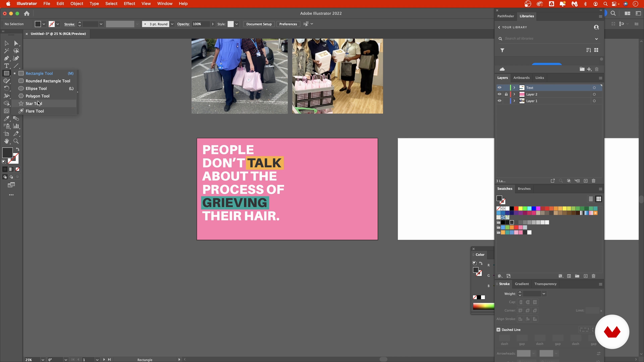The width and height of the screenshot is (644, 362).
Task: Activate the Type tool
Action: [x=7, y=66]
